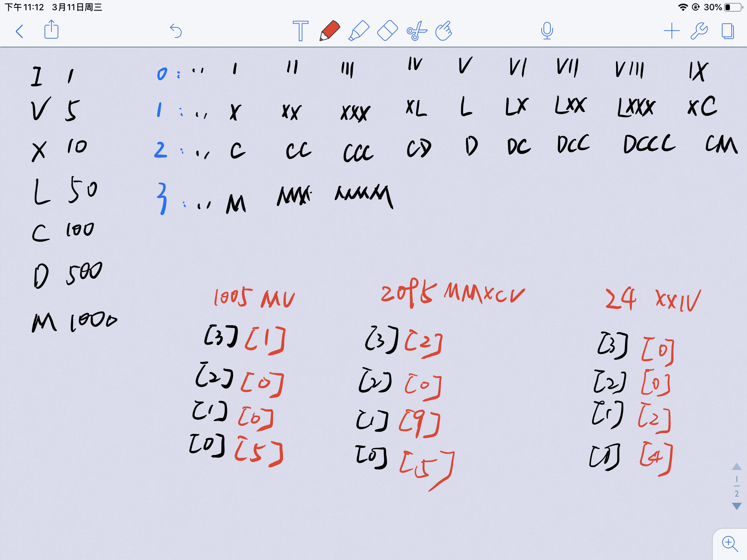Add a new page with the plus
The width and height of the screenshot is (747, 560).
671,31
